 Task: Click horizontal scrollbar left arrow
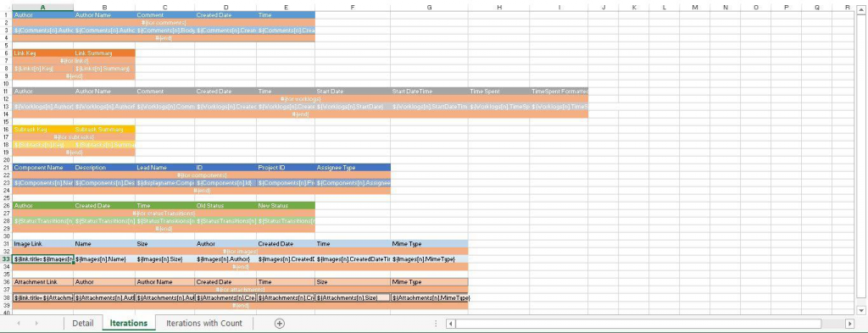point(451,324)
